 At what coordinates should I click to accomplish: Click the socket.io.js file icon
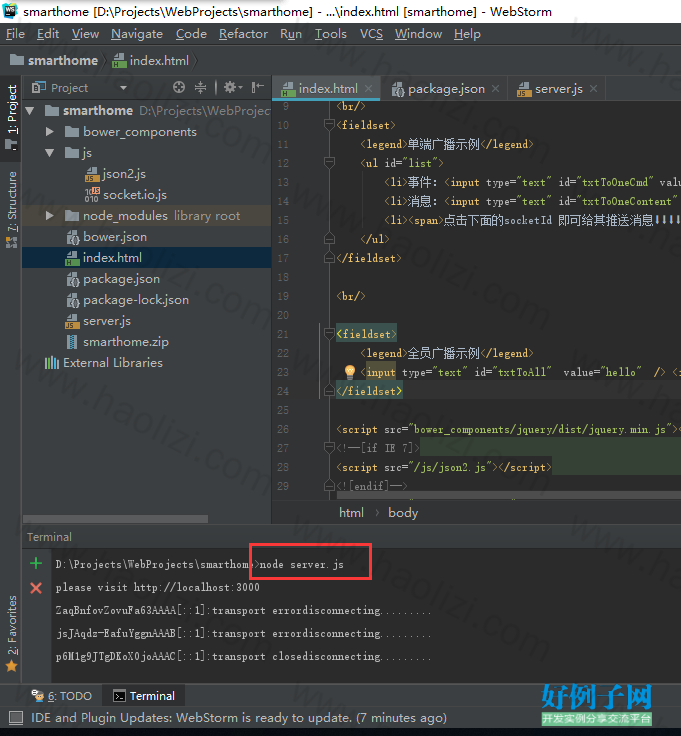[x=92, y=195]
